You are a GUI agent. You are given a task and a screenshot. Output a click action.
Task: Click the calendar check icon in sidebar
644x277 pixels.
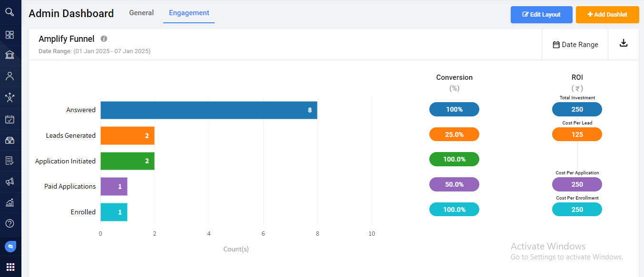(10, 119)
